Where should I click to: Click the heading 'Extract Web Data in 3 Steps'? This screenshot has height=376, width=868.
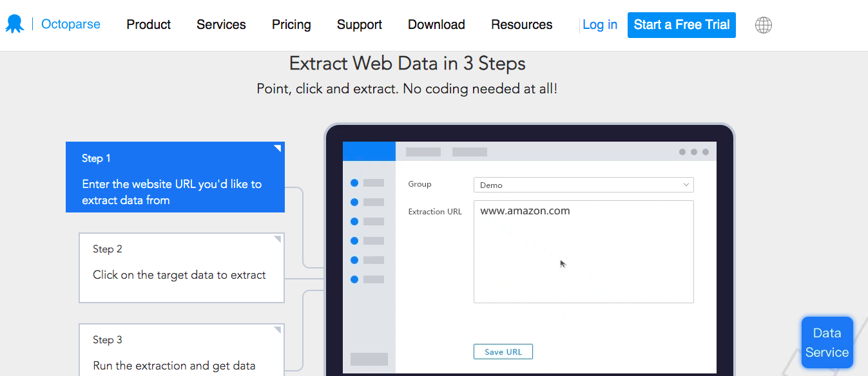coord(407,64)
